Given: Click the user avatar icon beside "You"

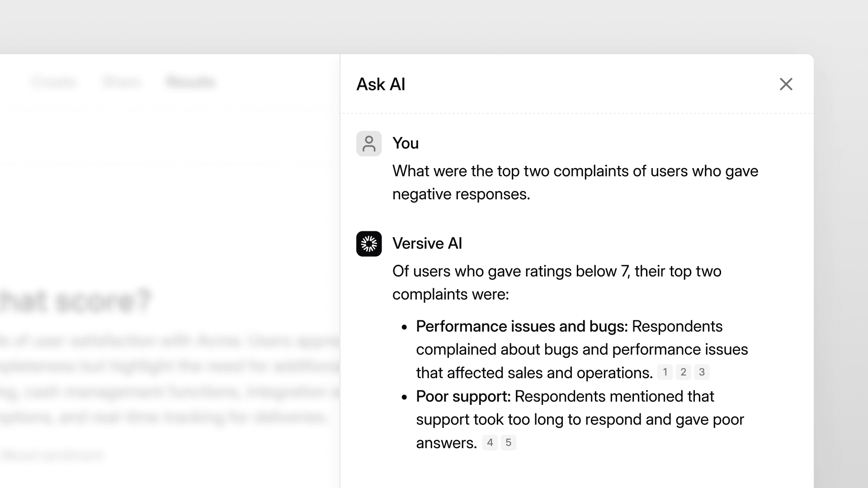Looking at the screenshot, I should 369,143.
